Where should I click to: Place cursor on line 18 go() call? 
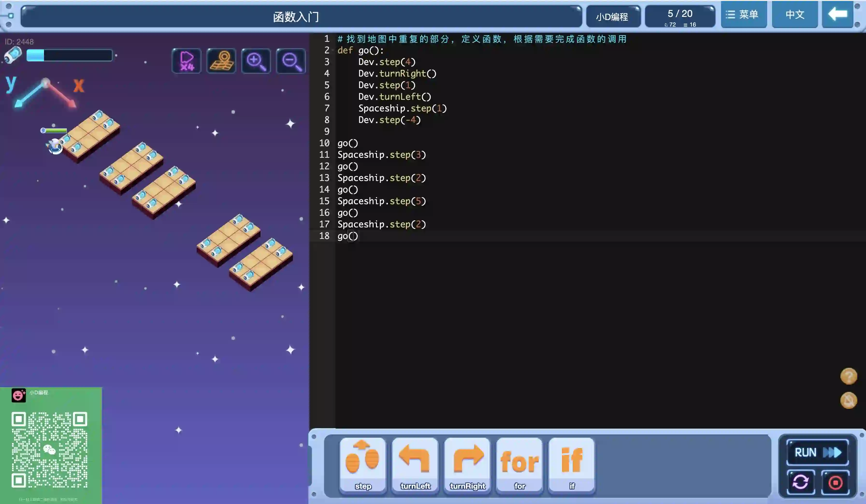pos(348,236)
